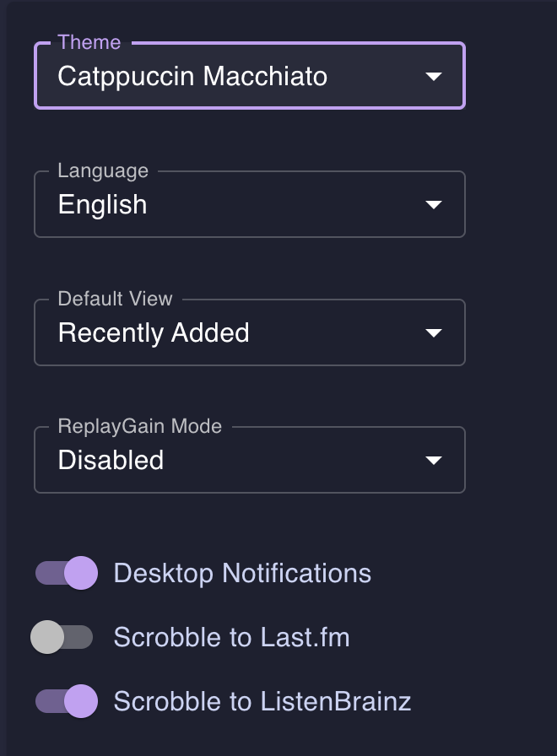Click the purple knob of the ListenBrainz switch
557x756 pixels.
81,701
